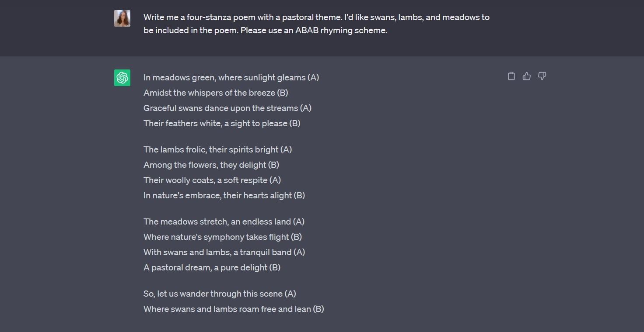
Task: Give the response a thumbs up
Action: click(x=526, y=76)
